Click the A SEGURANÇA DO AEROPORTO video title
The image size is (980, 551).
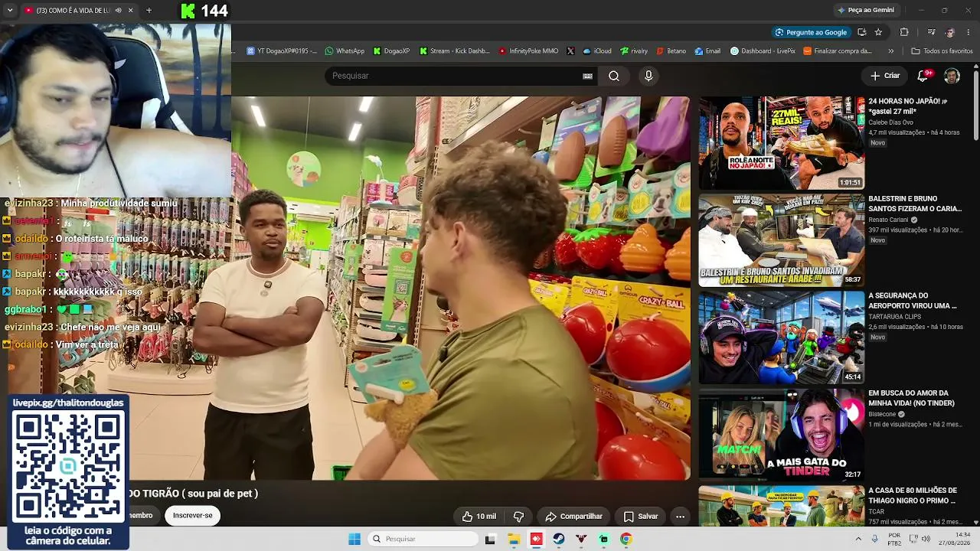tap(913, 301)
